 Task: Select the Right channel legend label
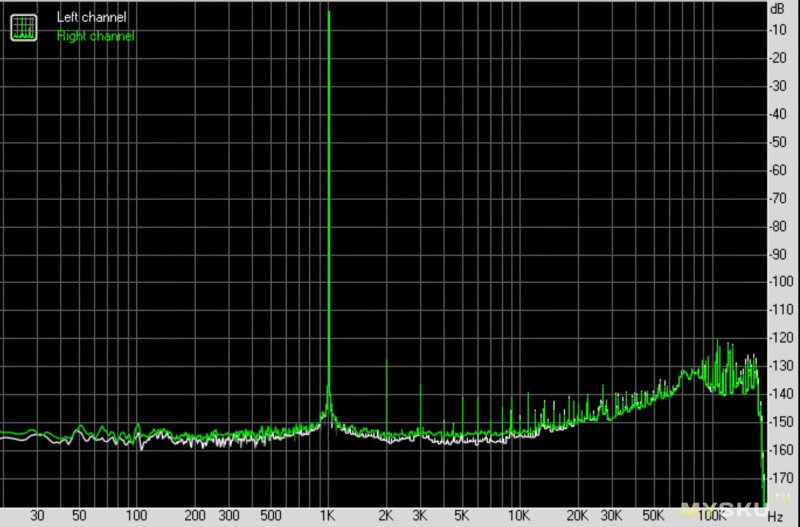click(x=95, y=36)
